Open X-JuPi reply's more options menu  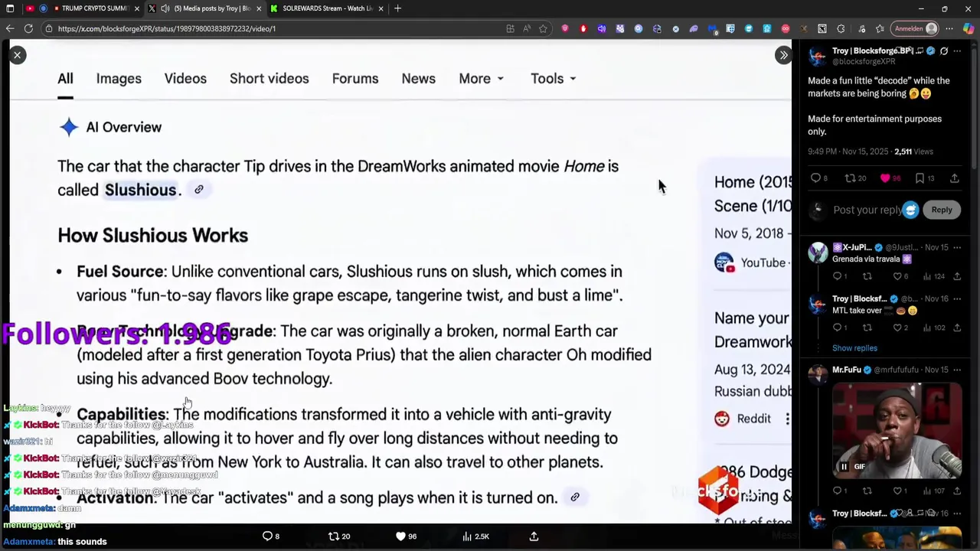pyautogui.click(x=957, y=247)
